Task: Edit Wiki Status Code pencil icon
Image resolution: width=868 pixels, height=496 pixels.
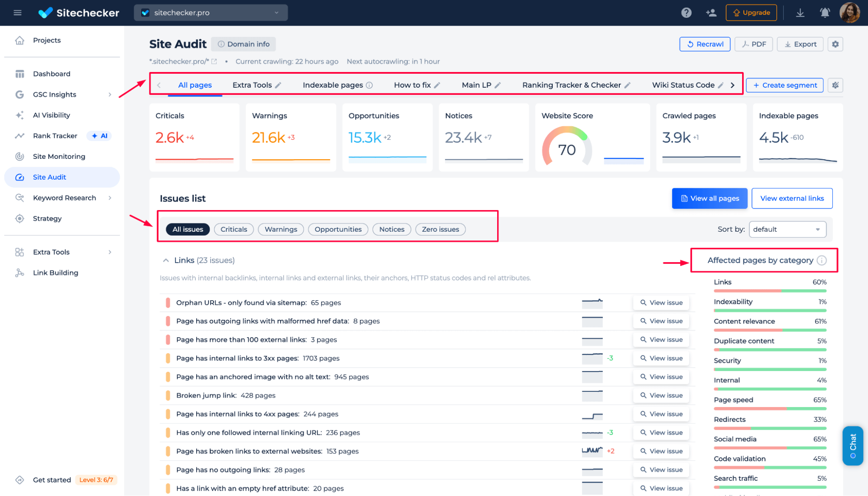Action: pos(720,85)
